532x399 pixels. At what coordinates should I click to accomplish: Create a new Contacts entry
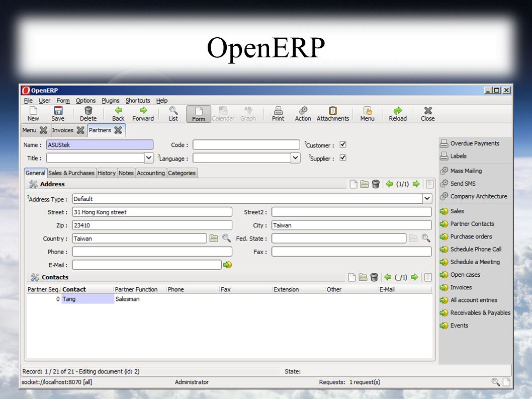pos(352,277)
